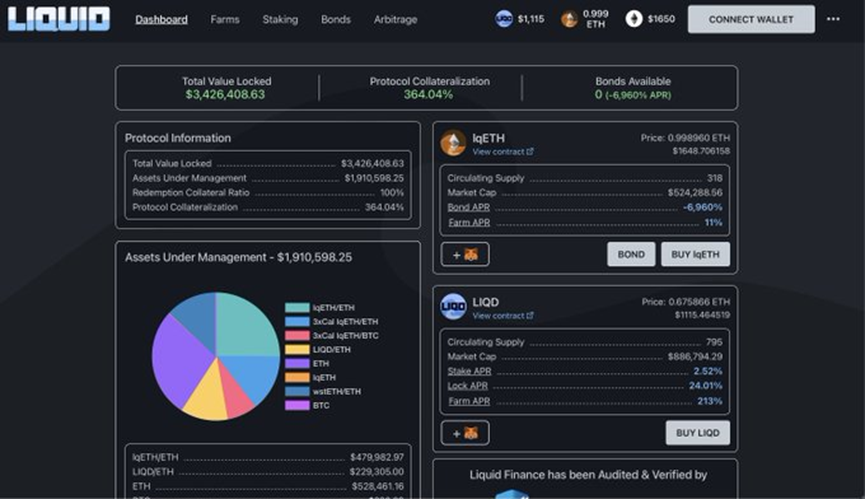Open the Arbitrage page

pos(395,19)
